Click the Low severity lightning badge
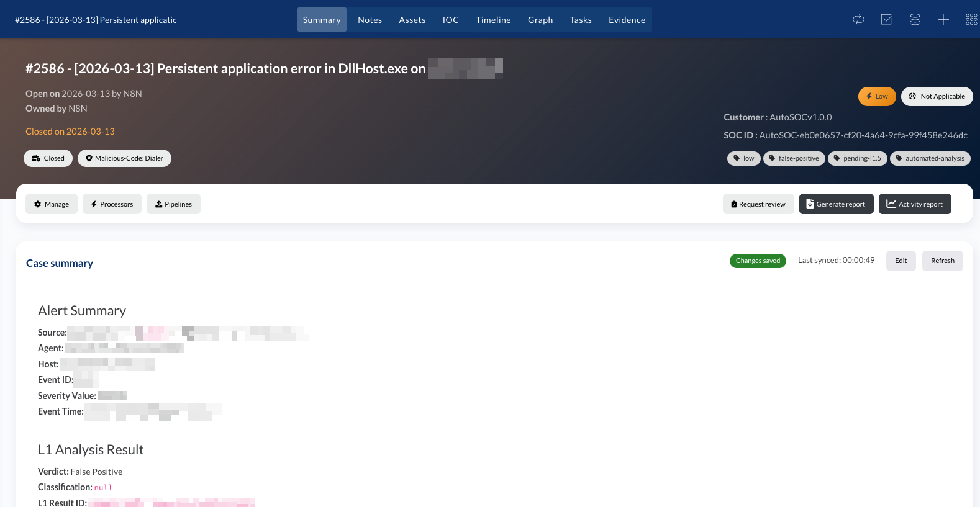This screenshot has height=507, width=980. 877,96
